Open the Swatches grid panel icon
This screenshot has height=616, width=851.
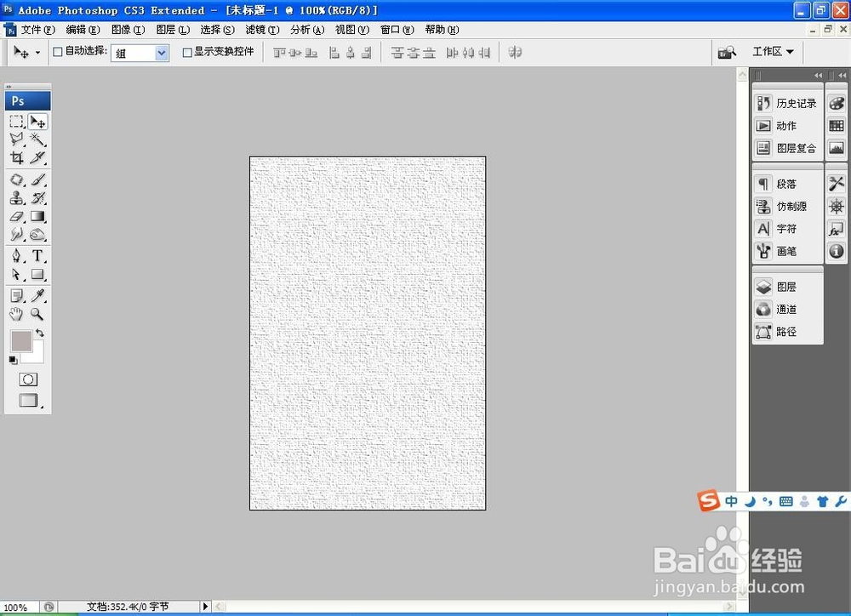pyautogui.click(x=837, y=125)
